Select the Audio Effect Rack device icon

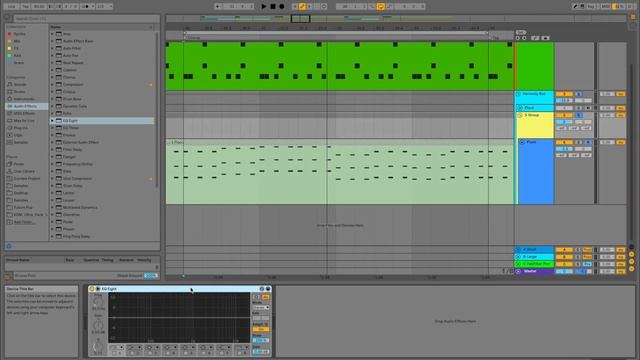point(59,41)
